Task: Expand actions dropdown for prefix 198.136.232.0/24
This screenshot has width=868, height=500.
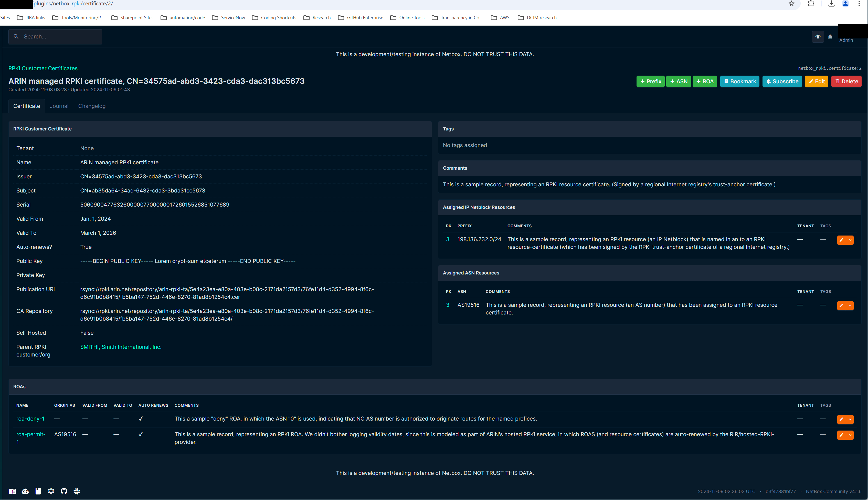Action: click(850, 240)
